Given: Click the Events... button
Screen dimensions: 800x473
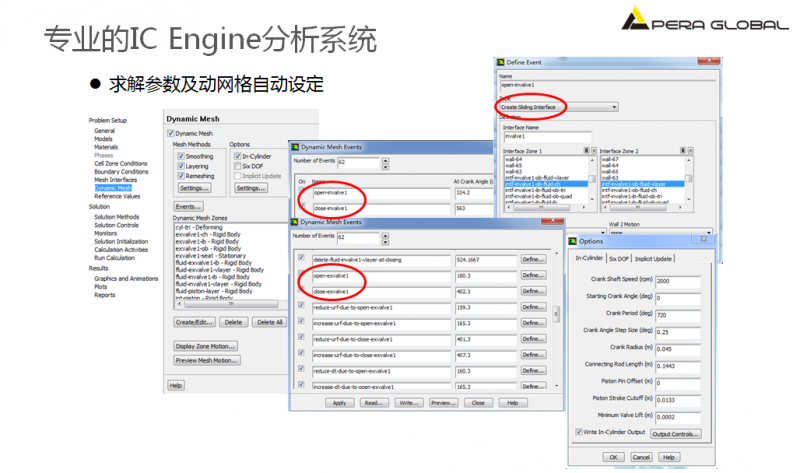Looking at the screenshot, I should coord(188,207).
